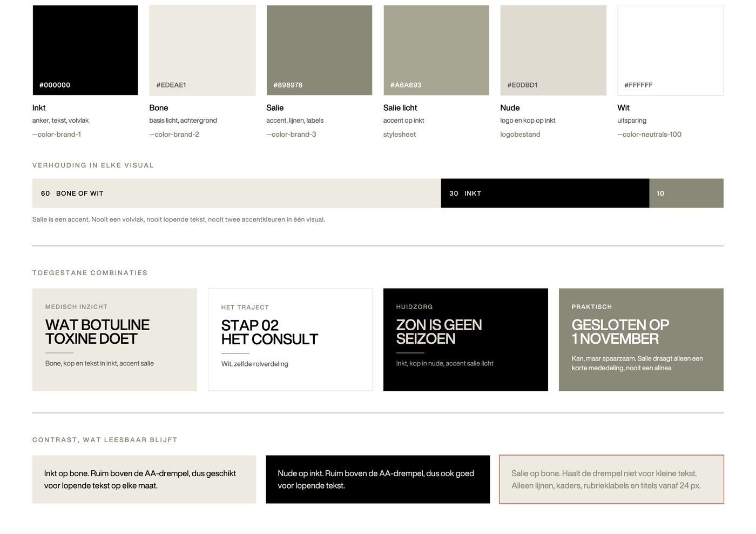Screen dimensions: 756x534
Task: Click the '--color-brand-3' token text
Action: click(x=292, y=135)
